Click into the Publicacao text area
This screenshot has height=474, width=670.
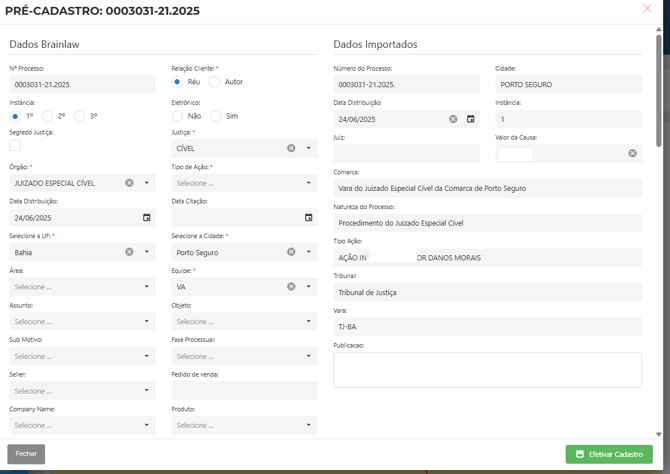click(x=487, y=369)
